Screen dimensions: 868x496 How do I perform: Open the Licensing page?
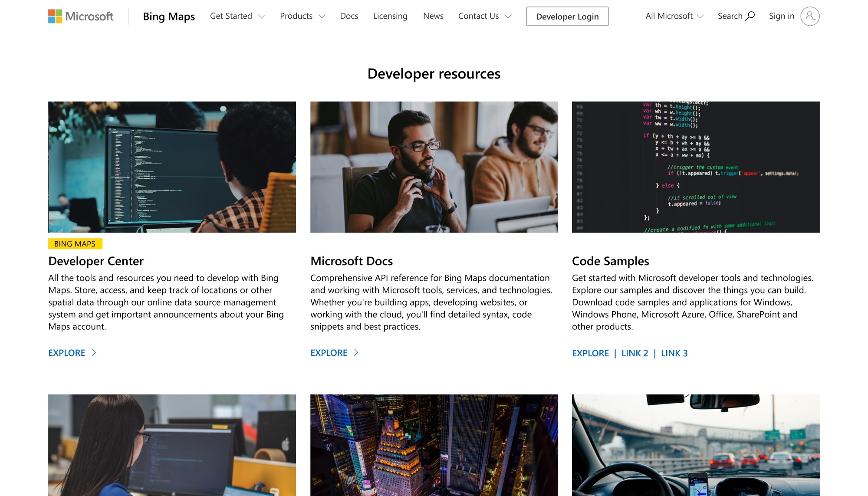coord(390,16)
